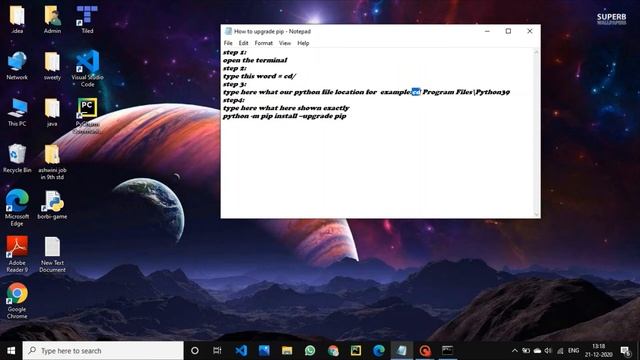Open the New Text Document file
Viewport: 640px width, 360px height.
[x=52, y=254]
